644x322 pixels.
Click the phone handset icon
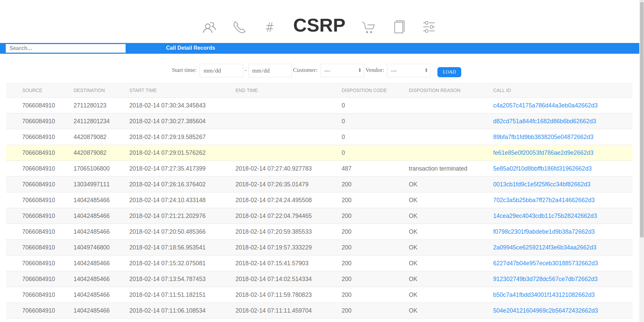(239, 27)
